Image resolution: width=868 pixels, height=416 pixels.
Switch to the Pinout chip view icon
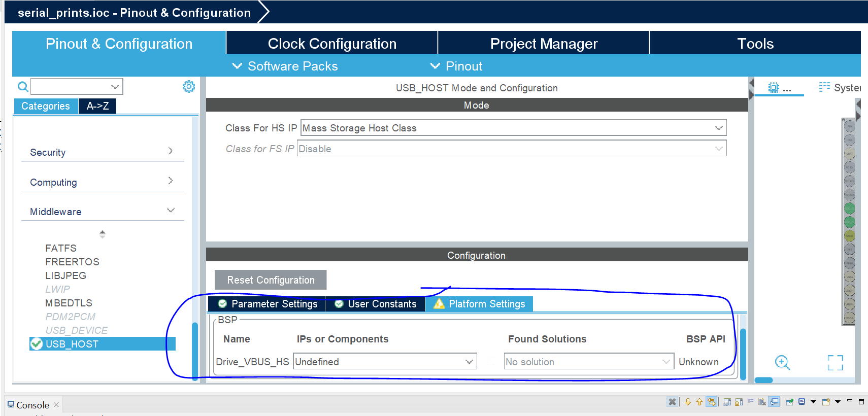click(773, 87)
